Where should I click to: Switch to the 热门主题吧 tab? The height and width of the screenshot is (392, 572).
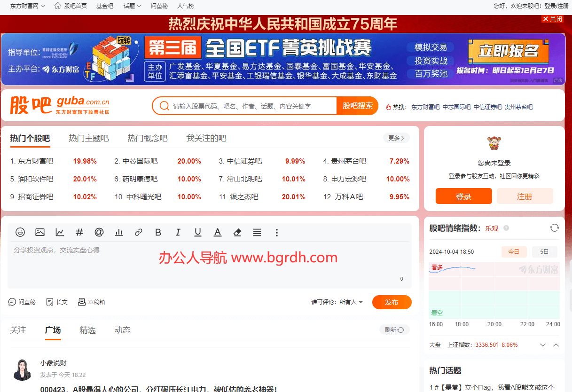point(89,138)
